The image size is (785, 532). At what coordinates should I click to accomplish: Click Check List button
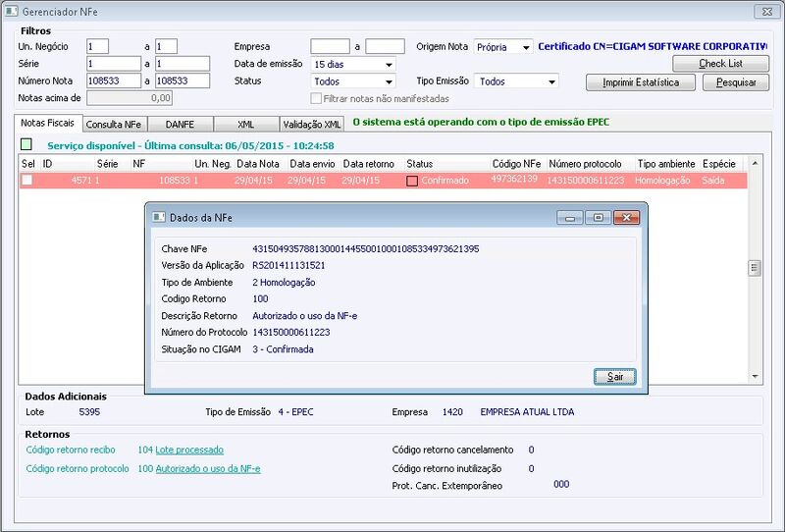click(721, 64)
